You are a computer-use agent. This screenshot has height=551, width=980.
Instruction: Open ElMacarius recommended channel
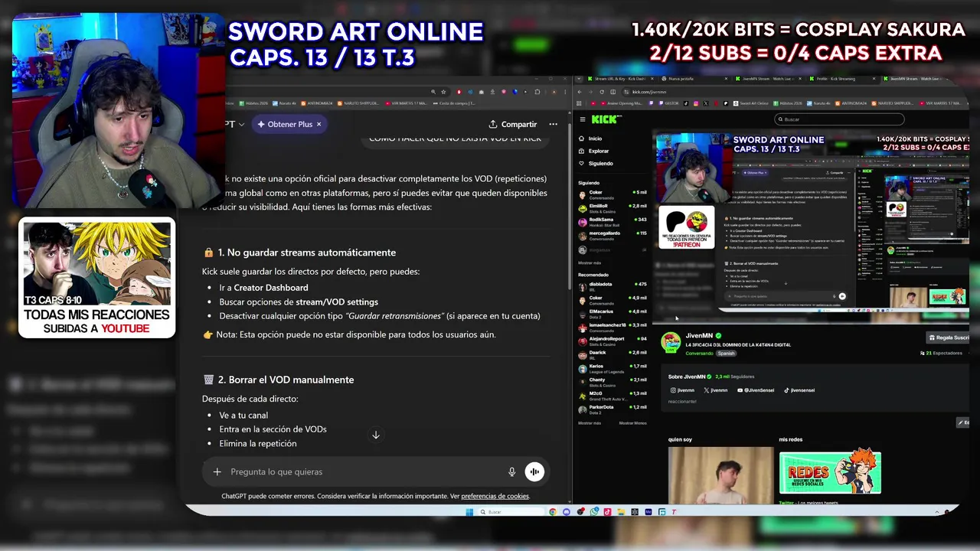612,313
